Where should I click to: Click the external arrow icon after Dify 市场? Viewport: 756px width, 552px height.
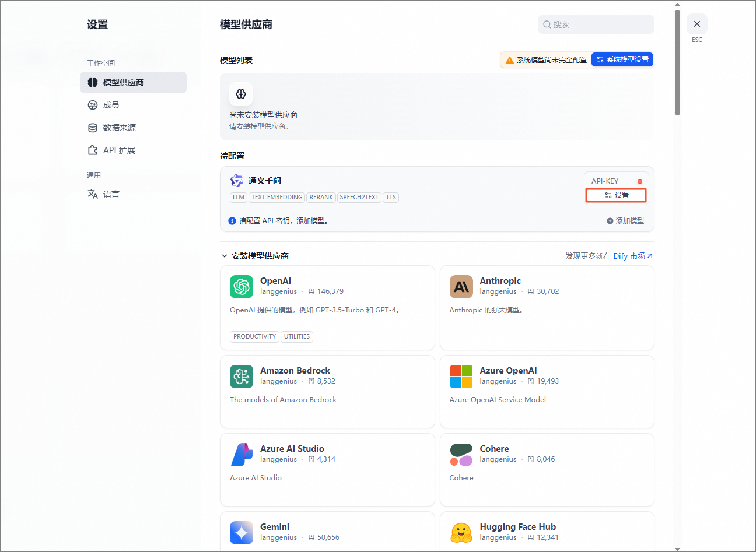pos(650,256)
